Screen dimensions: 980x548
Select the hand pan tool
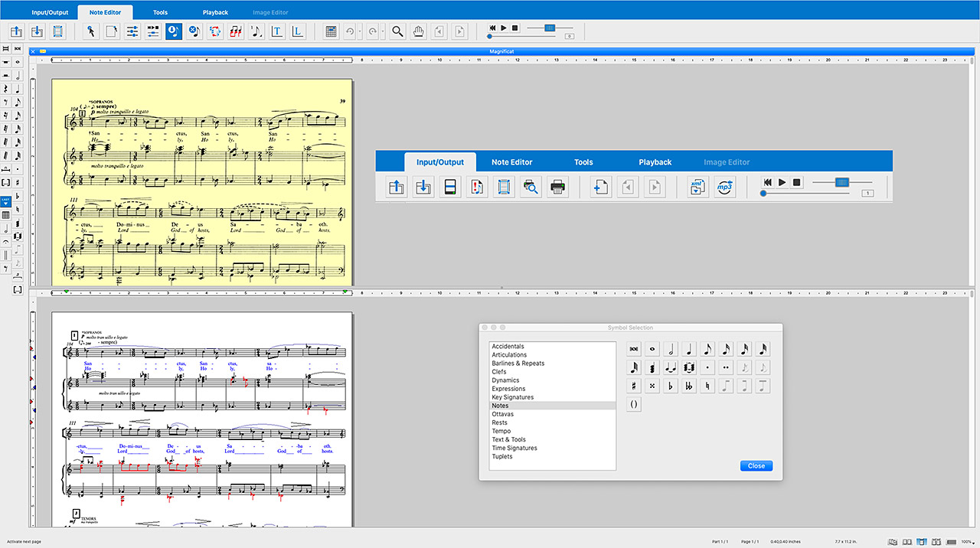418,31
